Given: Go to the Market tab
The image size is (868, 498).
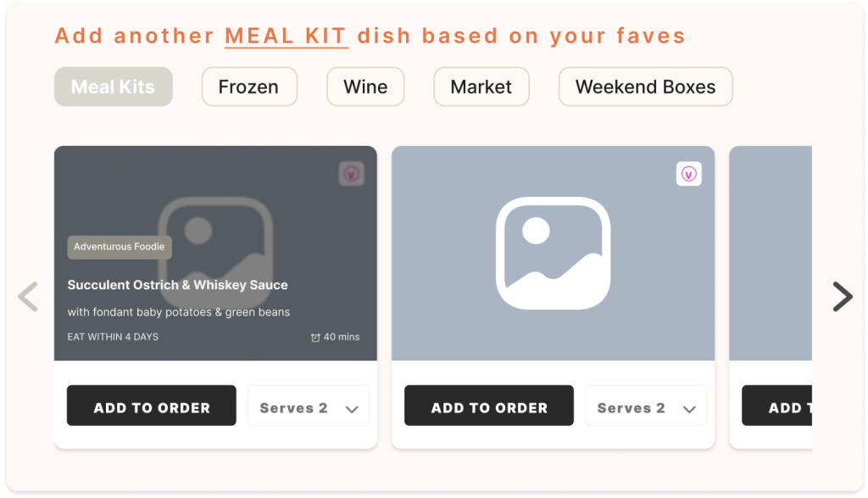Looking at the screenshot, I should click(x=481, y=87).
